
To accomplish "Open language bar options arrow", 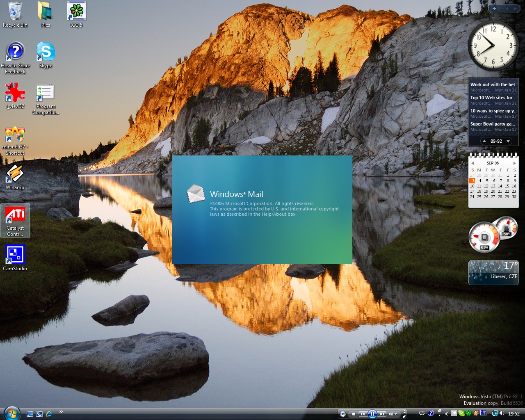I will [439, 415].
